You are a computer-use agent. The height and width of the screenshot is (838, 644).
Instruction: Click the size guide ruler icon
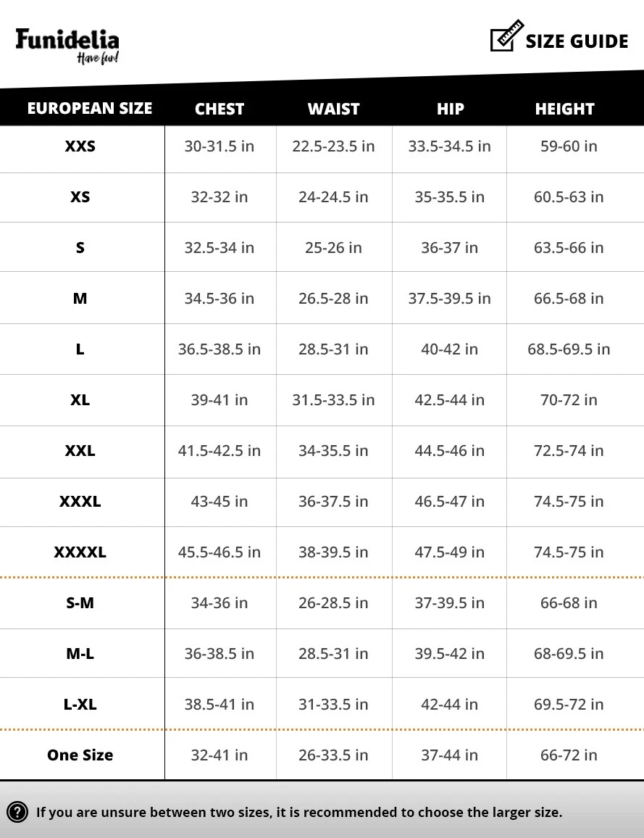506,36
